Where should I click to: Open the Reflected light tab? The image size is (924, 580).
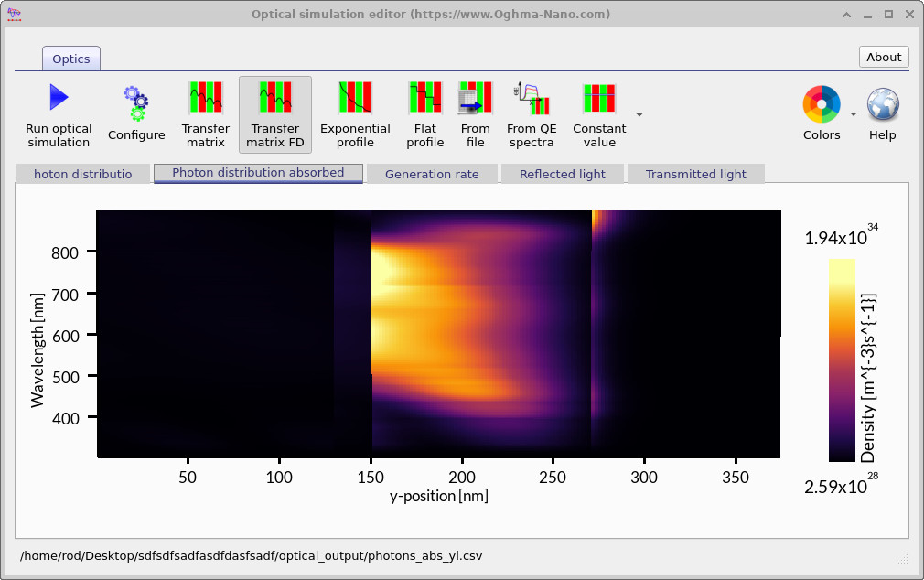(562, 174)
